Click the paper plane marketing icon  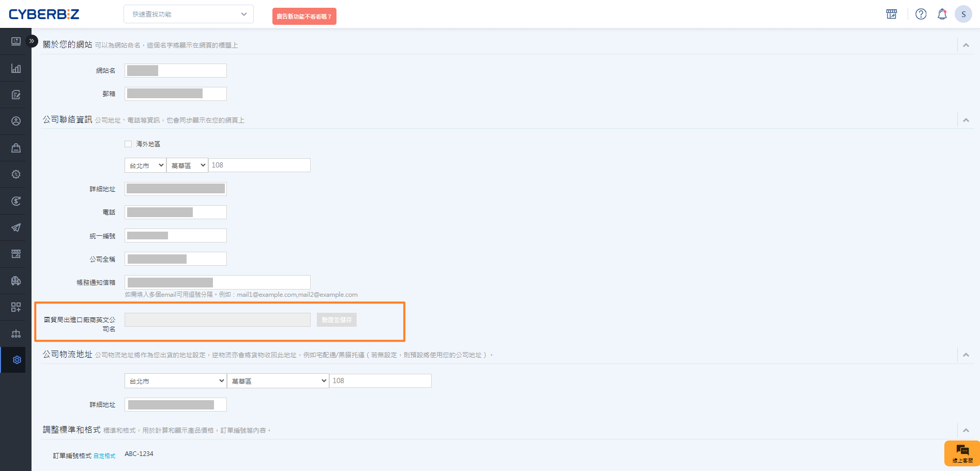click(x=16, y=227)
